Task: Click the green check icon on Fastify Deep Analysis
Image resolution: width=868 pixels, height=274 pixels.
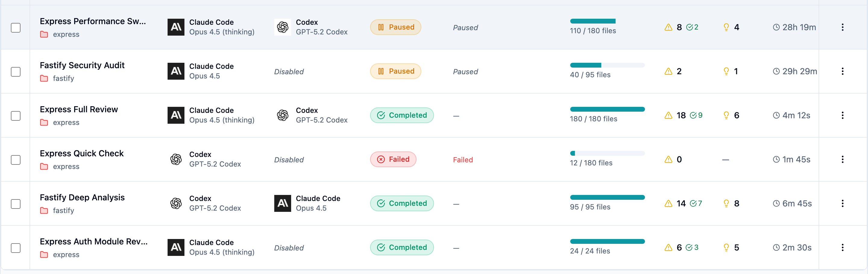Action: [694, 203]
